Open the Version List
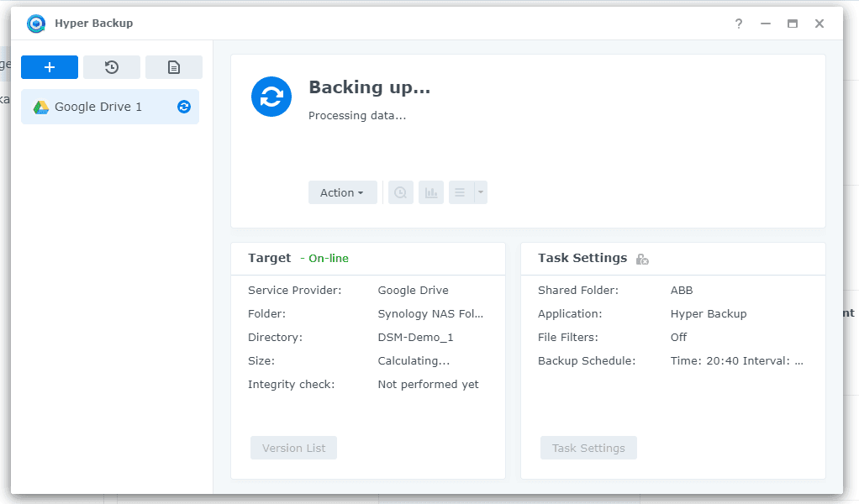Image resolution: width=859 pixels, height=504 pixels. coord(293,448)
